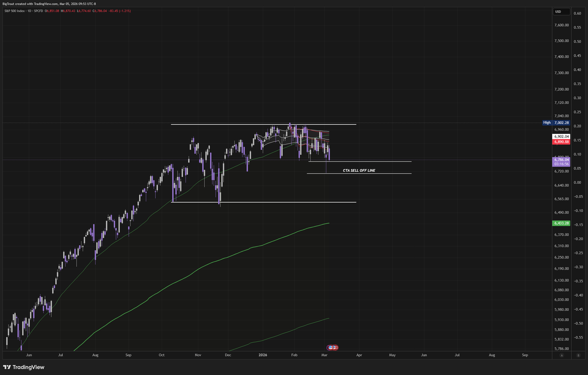
Task: Click the earnings event flags near March
Action: pos(332,347)
